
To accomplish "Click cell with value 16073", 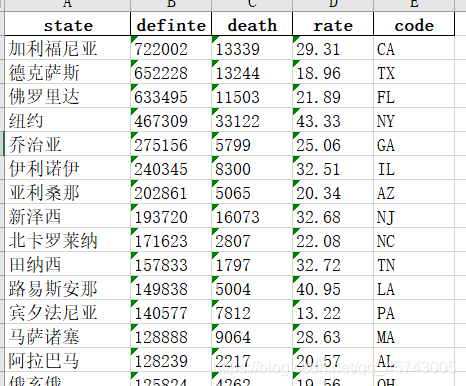I will click(x=252, y=216).
